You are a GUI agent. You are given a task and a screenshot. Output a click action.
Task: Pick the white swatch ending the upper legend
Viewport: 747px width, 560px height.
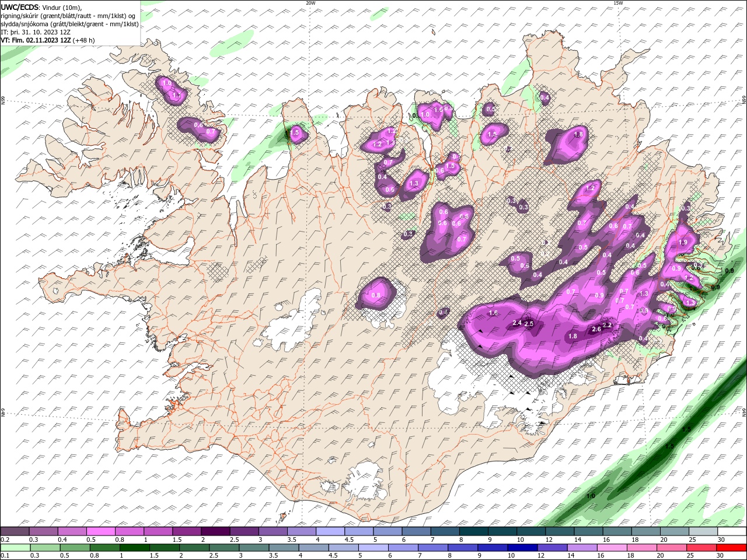731,531
